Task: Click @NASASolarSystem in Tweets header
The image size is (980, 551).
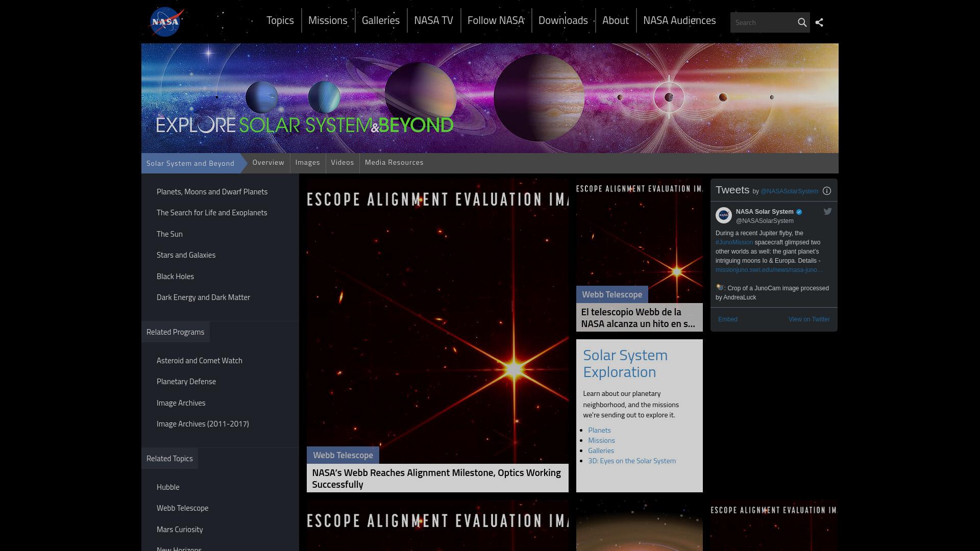Action: [789, 191]
